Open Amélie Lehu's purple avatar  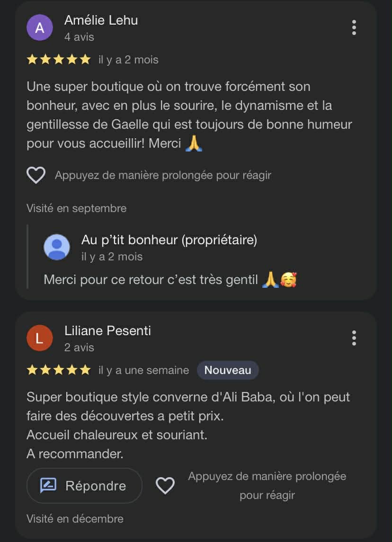point(40,27)
